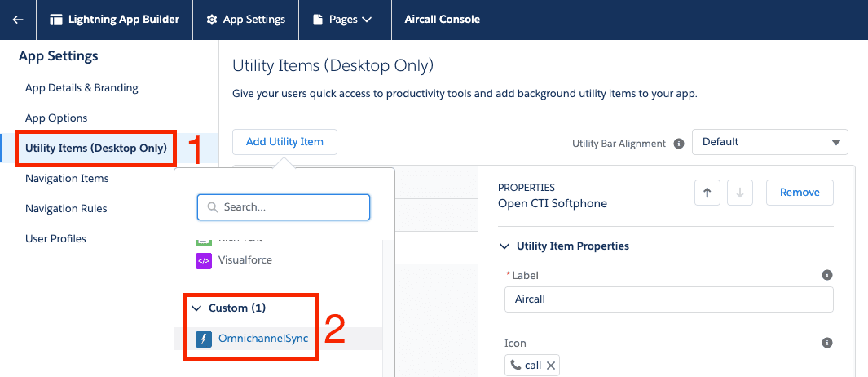
Task: Open Utility Bar Alignment dropdown
Action: tap(769, 142)
